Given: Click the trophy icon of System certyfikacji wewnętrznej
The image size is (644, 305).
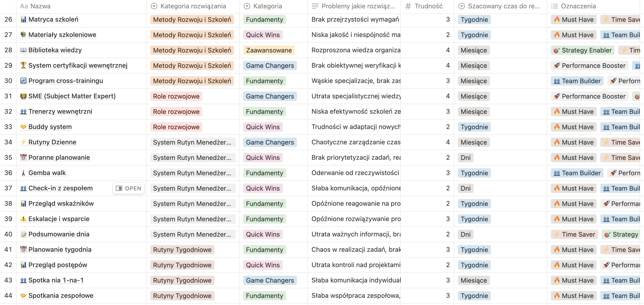Looking at the screenshot, I should 23,65.
